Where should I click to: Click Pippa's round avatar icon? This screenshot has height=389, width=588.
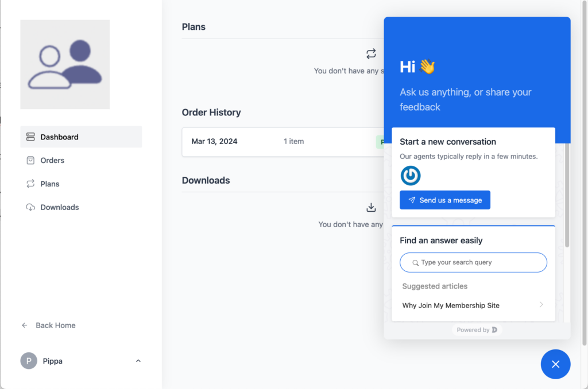[x=29, y=361]
